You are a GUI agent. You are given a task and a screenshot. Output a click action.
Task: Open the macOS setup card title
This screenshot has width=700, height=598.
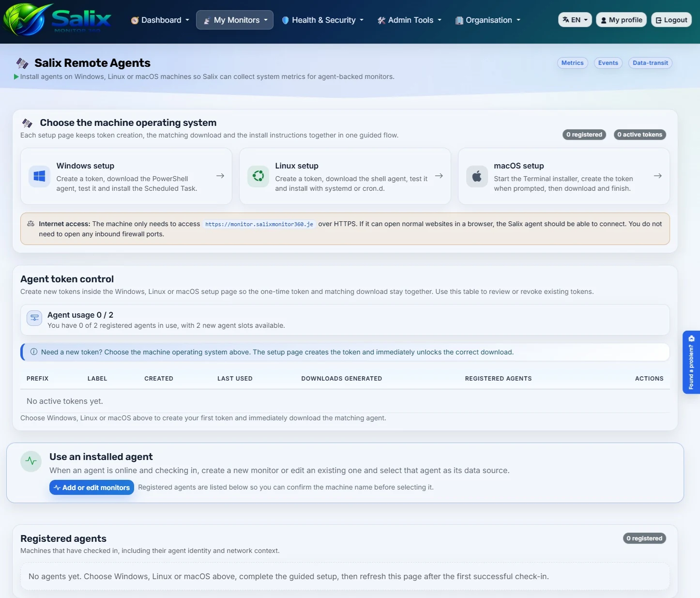519,166
